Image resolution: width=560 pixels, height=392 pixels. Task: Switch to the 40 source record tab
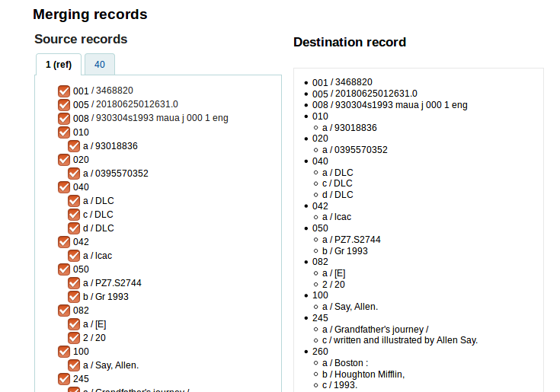pyautogui.click(x=100, y=65)
